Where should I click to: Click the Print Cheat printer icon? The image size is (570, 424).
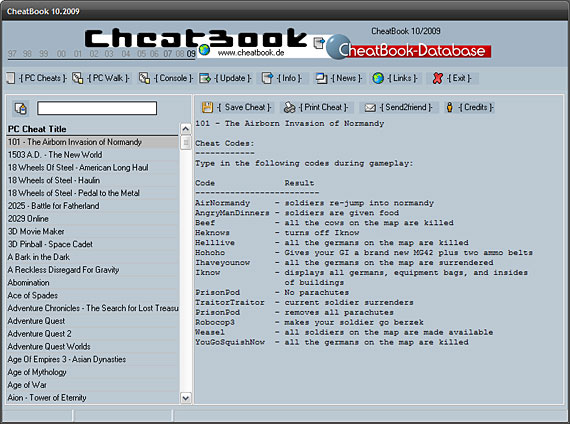point(290,107)
